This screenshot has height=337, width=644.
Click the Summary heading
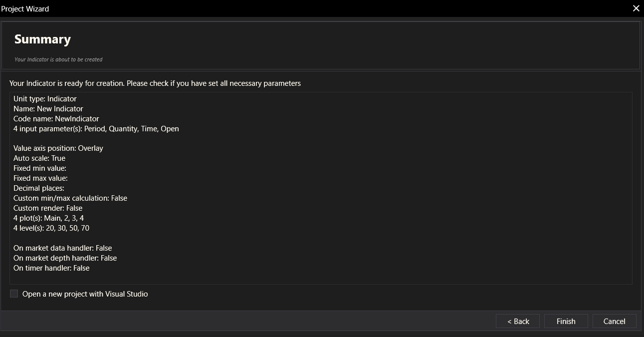[42, 39]
